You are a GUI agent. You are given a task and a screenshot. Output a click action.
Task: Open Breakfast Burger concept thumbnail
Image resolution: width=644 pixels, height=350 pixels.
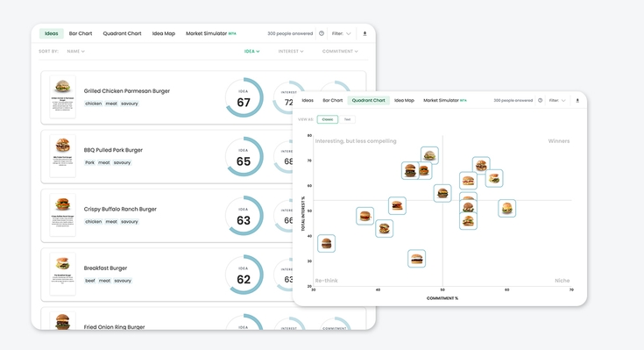(x=62, y=274)
